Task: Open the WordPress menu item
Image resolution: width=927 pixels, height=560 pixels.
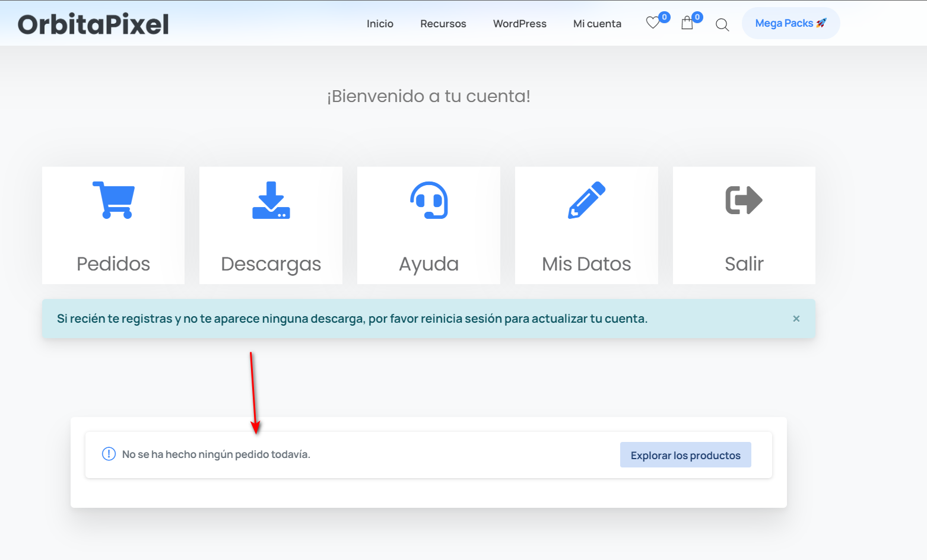Action: pos(520,24)
